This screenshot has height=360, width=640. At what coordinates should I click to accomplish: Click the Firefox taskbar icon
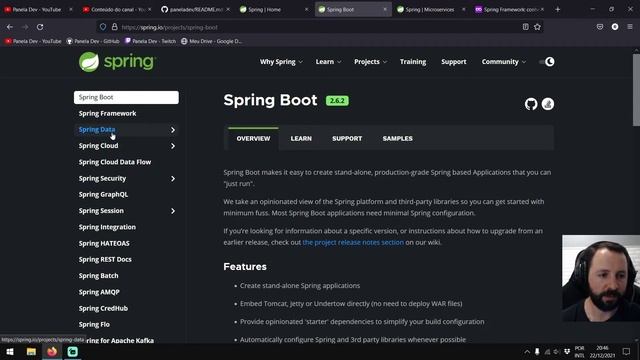click(x=52, y=351)
